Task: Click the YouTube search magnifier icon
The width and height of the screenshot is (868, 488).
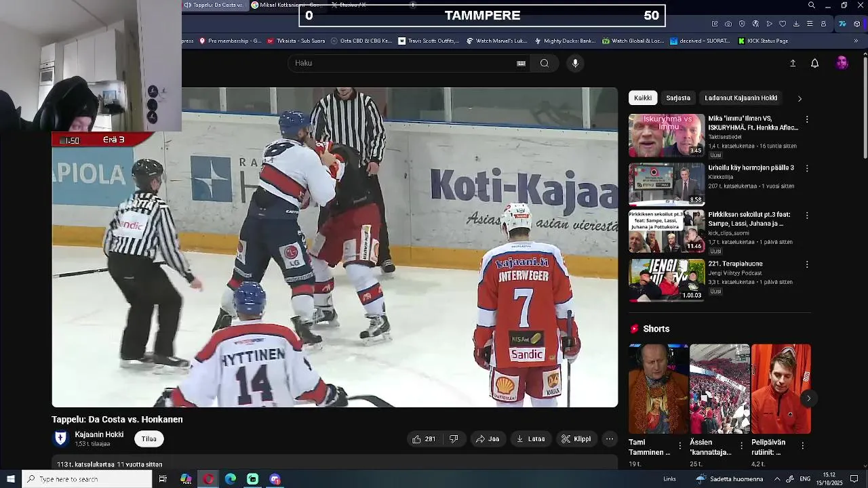Action: coord(544,63)
